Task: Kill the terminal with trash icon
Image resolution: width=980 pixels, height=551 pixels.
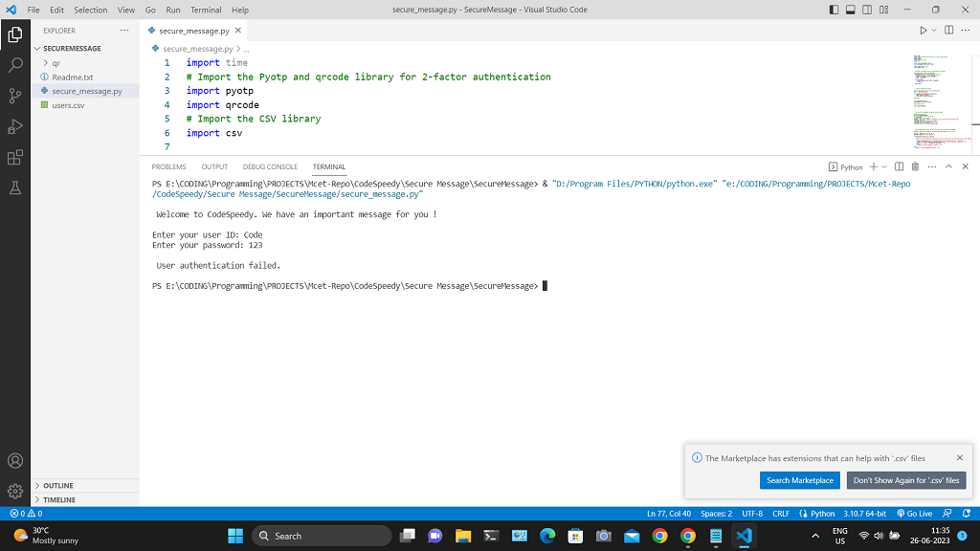Action: [x=915, y=166]
